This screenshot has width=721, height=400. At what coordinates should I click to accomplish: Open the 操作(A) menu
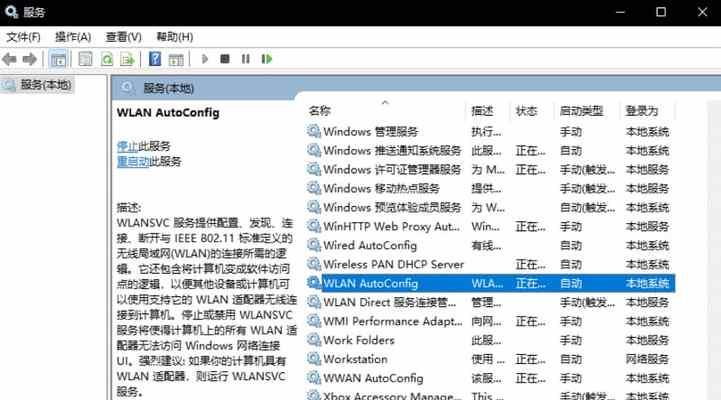tap(73, 37)
